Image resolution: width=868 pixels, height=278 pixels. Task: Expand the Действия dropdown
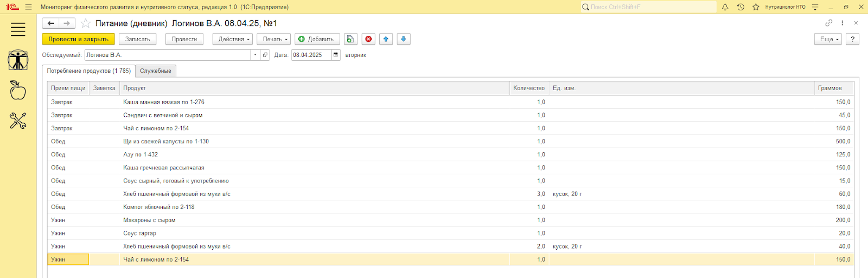tap(232, 39)
